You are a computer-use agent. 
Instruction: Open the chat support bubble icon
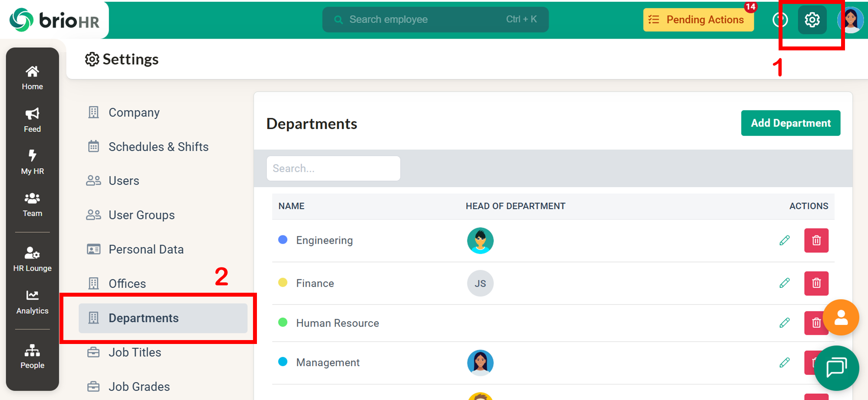(836, 368)
